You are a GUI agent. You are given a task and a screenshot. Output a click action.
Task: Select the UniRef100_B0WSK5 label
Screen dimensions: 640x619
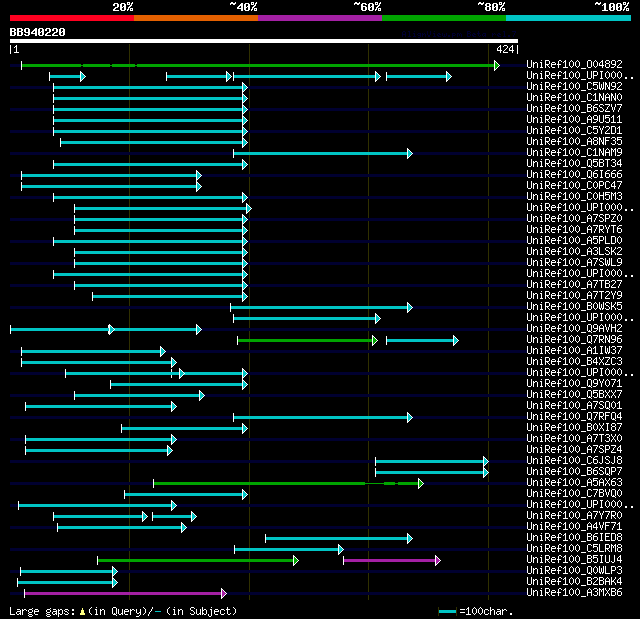(x=574, y=306)
